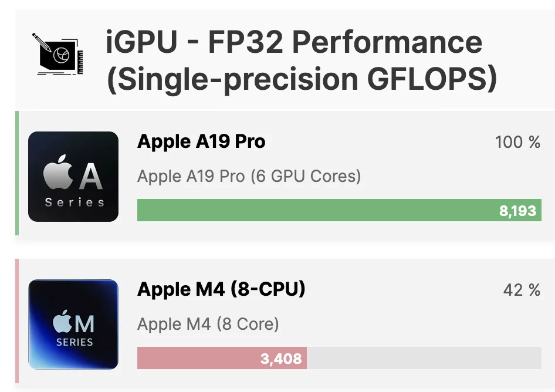
Task: Click the SERIES text on the M4 chip image
Action: (x=75, y=342)
